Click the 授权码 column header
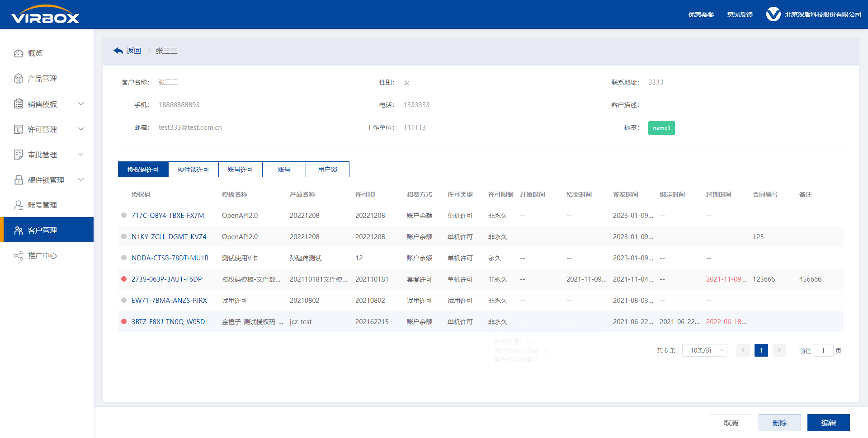This screenshot has height=438, width=868. (141, 194)
